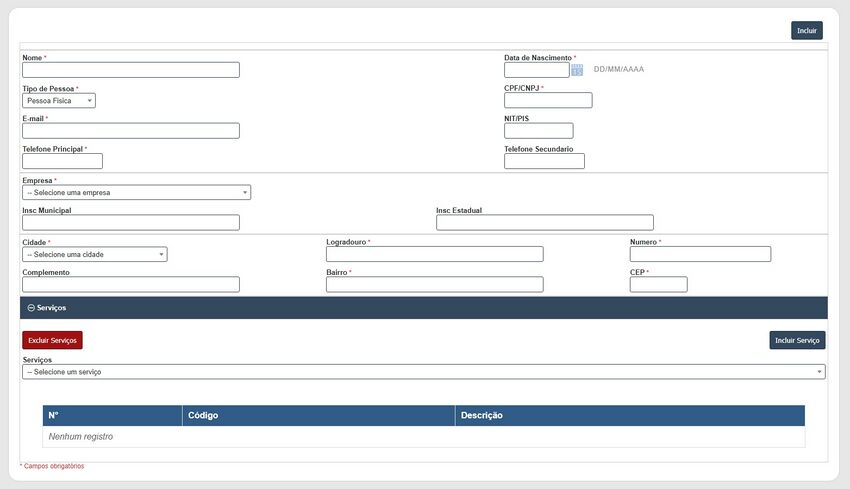Focus the Nome input field

point(131,70)
